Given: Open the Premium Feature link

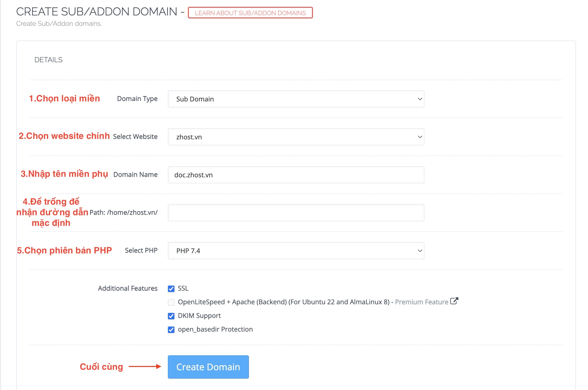Looking at the screenshot, I should (421, 302).
